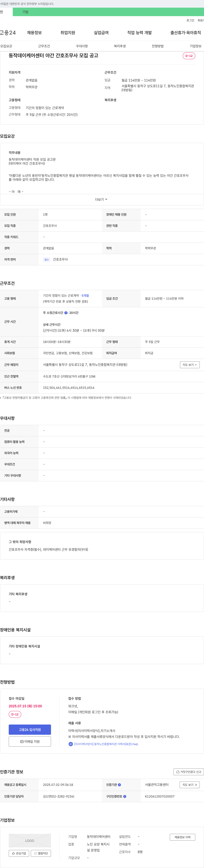Expand job description with 더보기

pyautogui.click(x=102, y=199)
